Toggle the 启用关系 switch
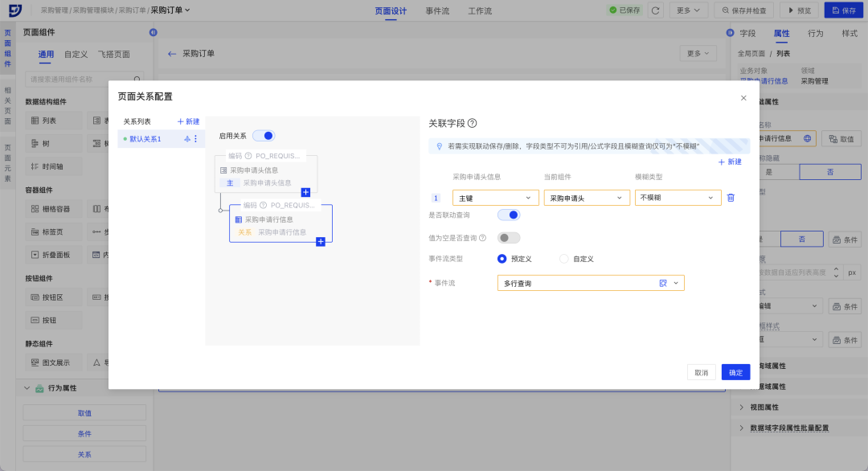This screenshot has height=471, width=868. (x=264, y=136)
